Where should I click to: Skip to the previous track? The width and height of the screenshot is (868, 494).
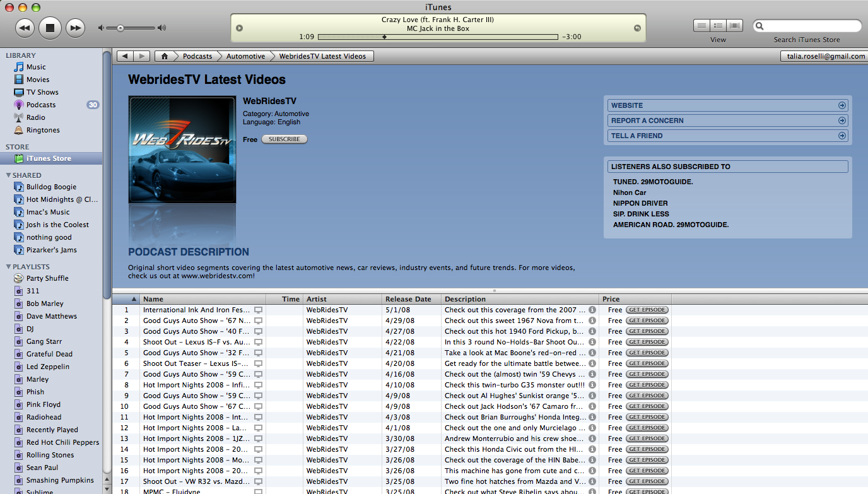pyautogui.click(x=25, y=28)
